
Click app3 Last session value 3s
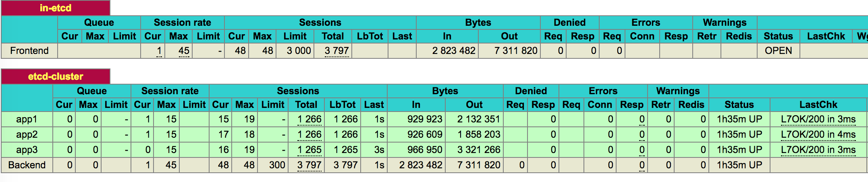pyautogui.click(x=379, y=150)
